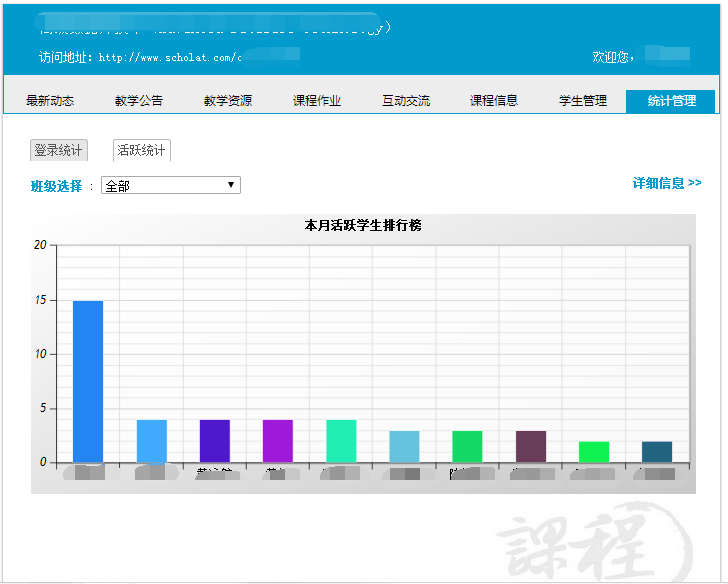Viewport: 728px width, 584px height.
Task: Expand the 班级选择 dropdown showing 全部
Action: (171, 186)
